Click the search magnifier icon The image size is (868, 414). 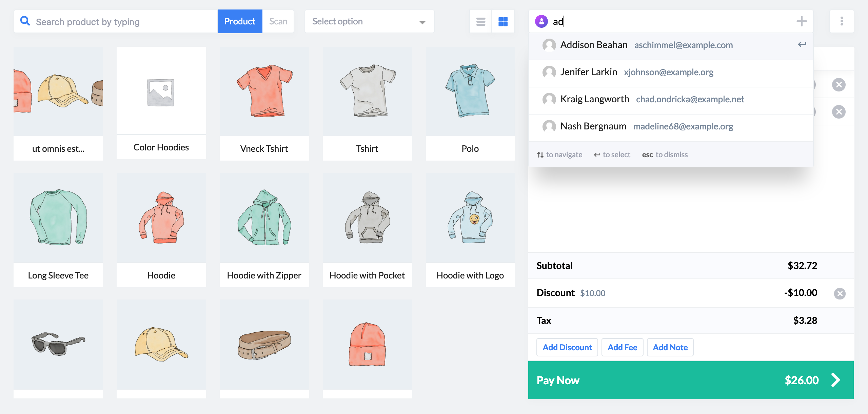point(25,22)
